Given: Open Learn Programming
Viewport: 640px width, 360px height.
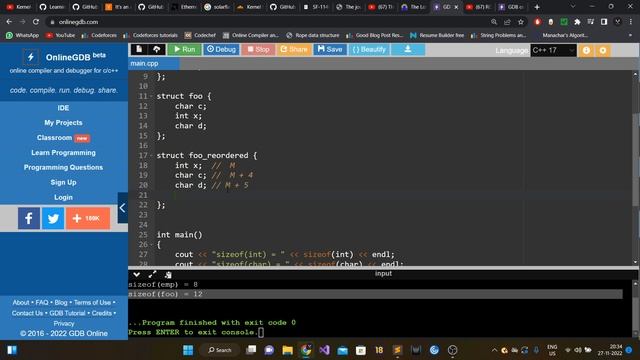Looking at the screenshot, I should point(63,153).
